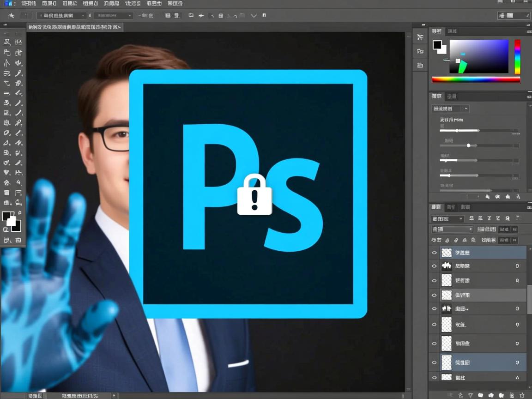Click the bottom-left icon of the toolbox below the color swatches

pos(7,240)
